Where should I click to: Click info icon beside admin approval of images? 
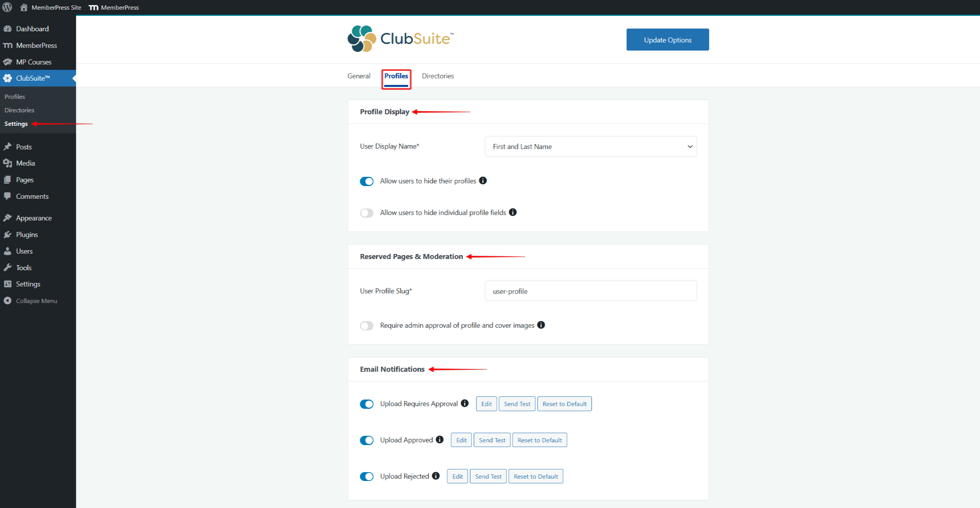(541, 325)
